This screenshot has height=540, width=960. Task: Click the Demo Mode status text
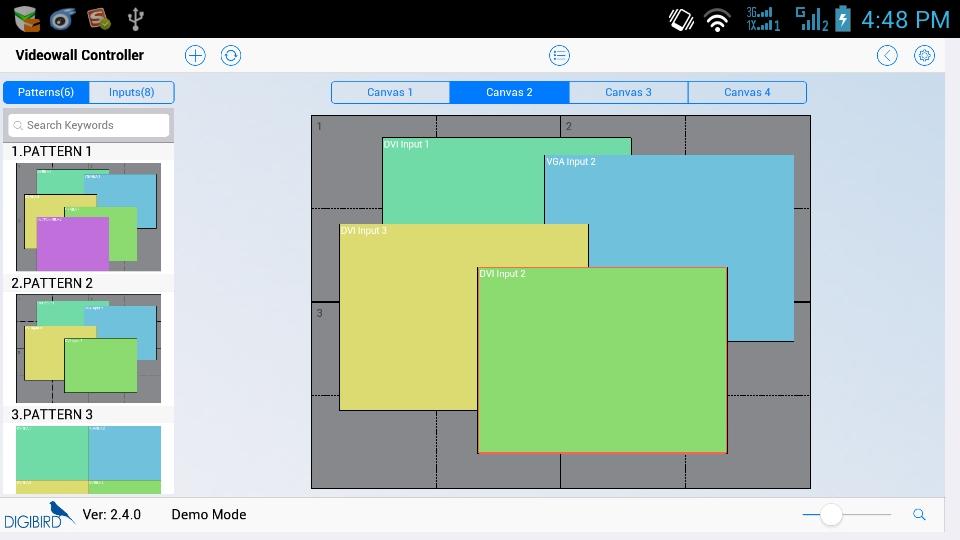(209, 514)
